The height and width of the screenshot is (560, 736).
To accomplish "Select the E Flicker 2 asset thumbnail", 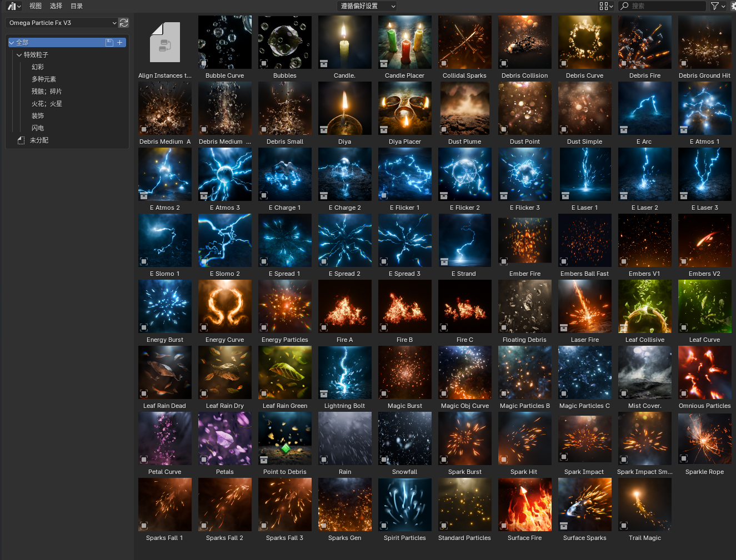I will 465,174.
